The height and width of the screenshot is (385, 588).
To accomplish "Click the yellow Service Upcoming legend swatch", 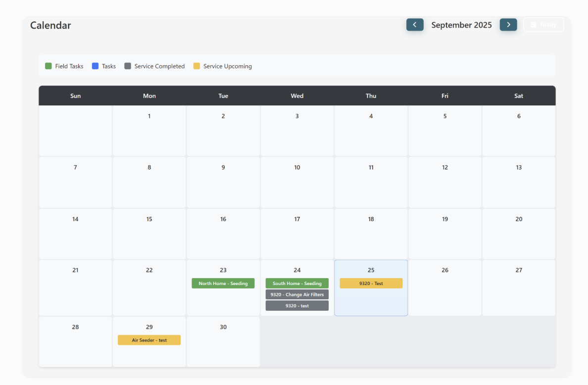I will pyautogui.click(x=196, y=65).
